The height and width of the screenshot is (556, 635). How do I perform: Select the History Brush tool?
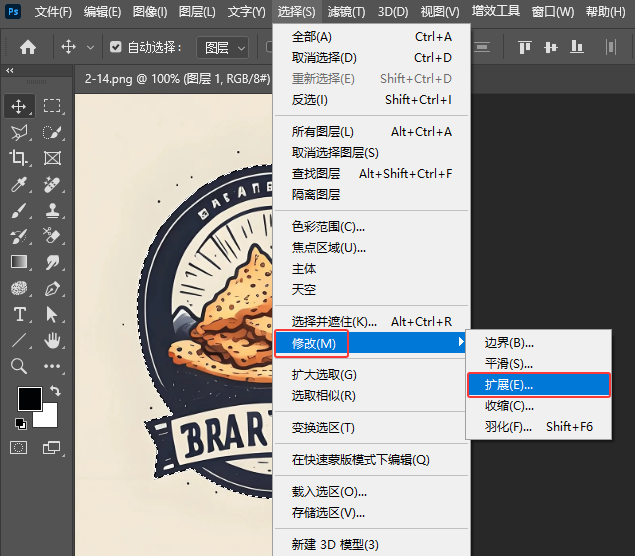19,236
